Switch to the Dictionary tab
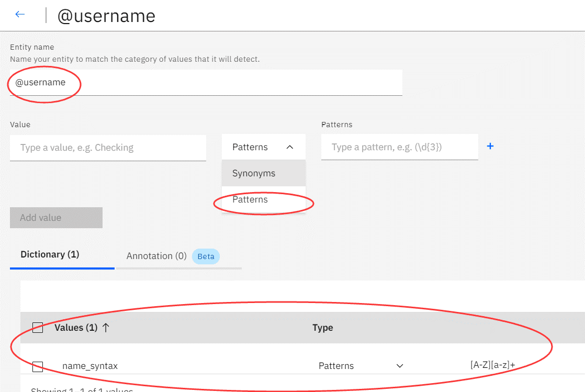The width and height of the screenshot is (585, 392). pyautogui.click(x=50, y=255)
